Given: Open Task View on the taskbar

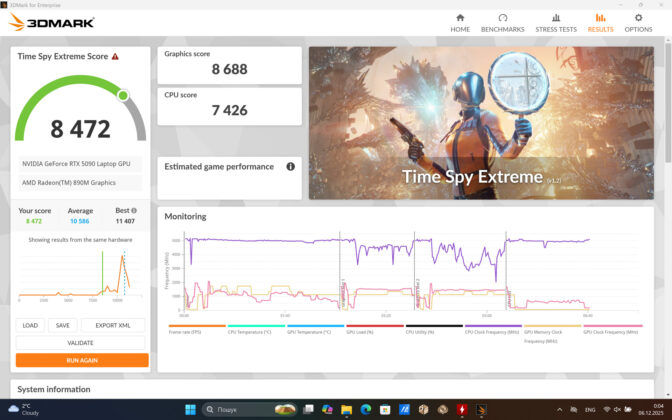Looking at the screenshot, I should click(x=308, y=409).
